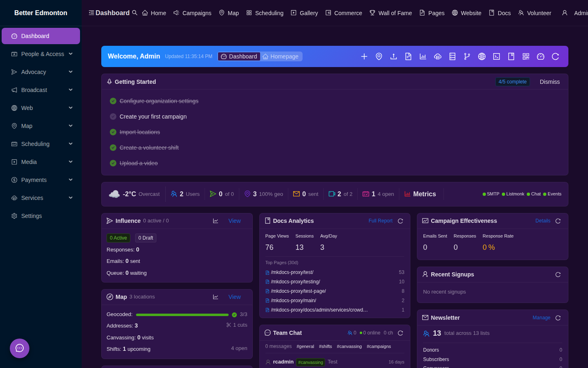
Task: Click the bookmark book icon in welcome bar
Action: (x=511, y=56)
